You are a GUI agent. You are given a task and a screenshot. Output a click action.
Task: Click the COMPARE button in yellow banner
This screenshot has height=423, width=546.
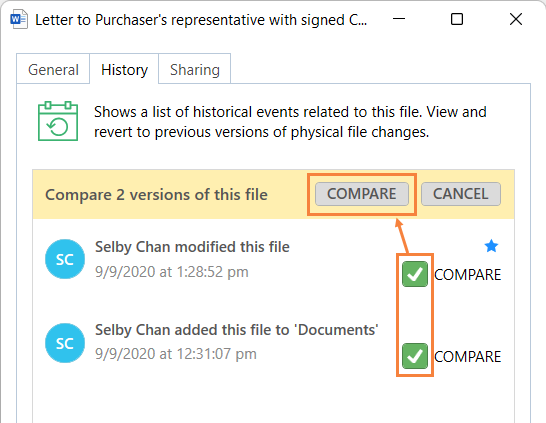pyautogui.click(x=362, y=194)
